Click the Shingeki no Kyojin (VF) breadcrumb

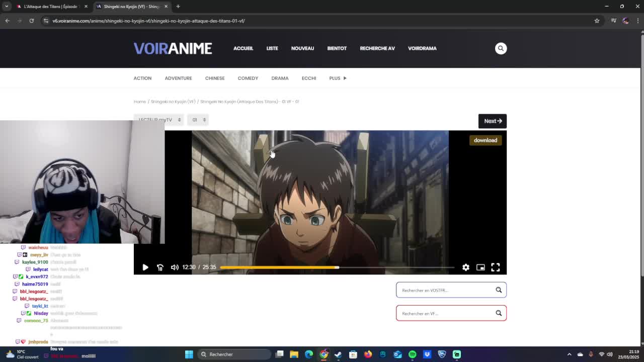click(173, 102)
